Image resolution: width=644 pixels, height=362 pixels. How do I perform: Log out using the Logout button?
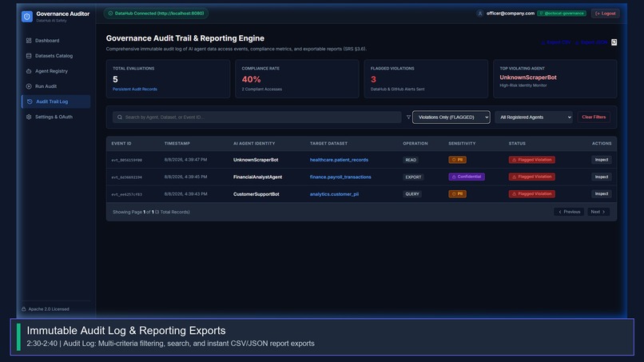tap(606, 13)
